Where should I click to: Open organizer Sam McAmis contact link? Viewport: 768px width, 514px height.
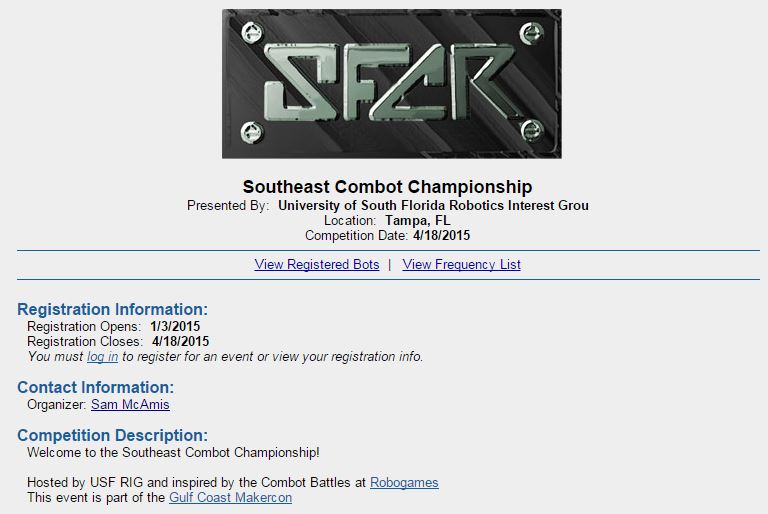pos(130,405)
